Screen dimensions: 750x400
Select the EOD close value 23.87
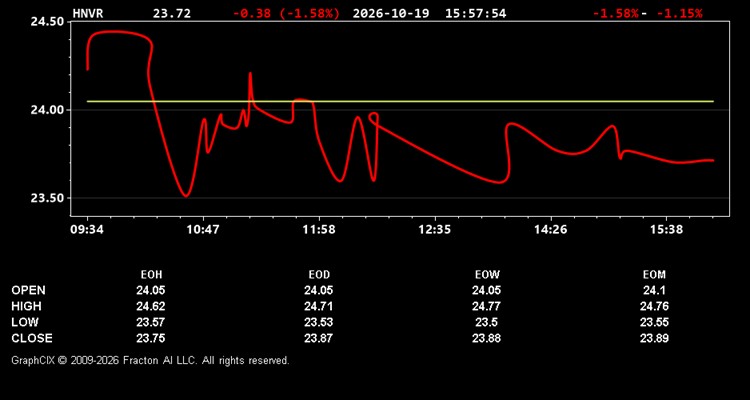coord(319,338)
